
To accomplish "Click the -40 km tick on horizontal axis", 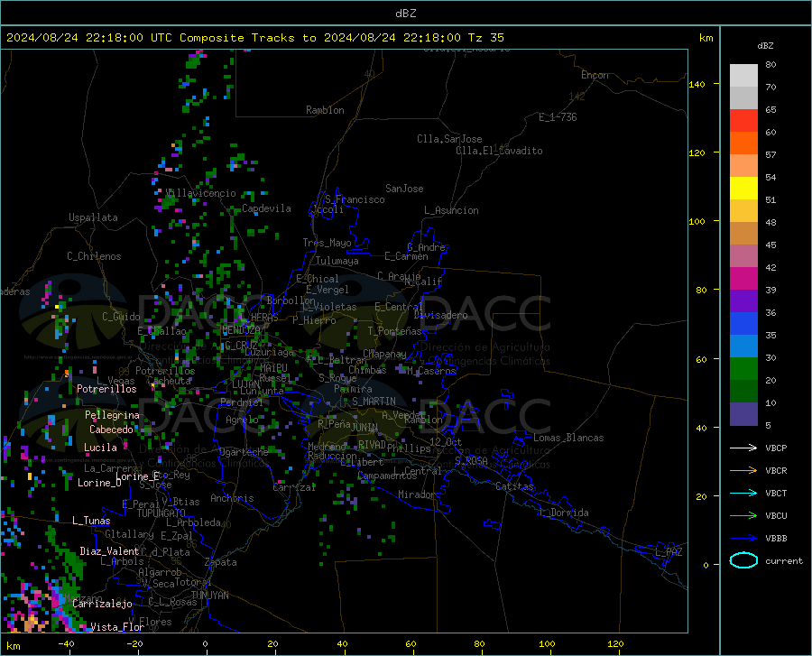I will [x=66, y=643].
